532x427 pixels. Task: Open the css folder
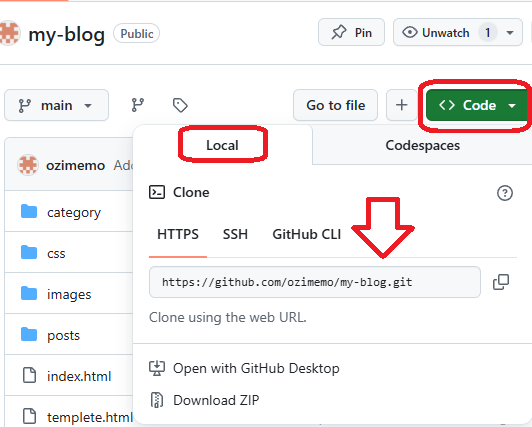coord(56,253)
